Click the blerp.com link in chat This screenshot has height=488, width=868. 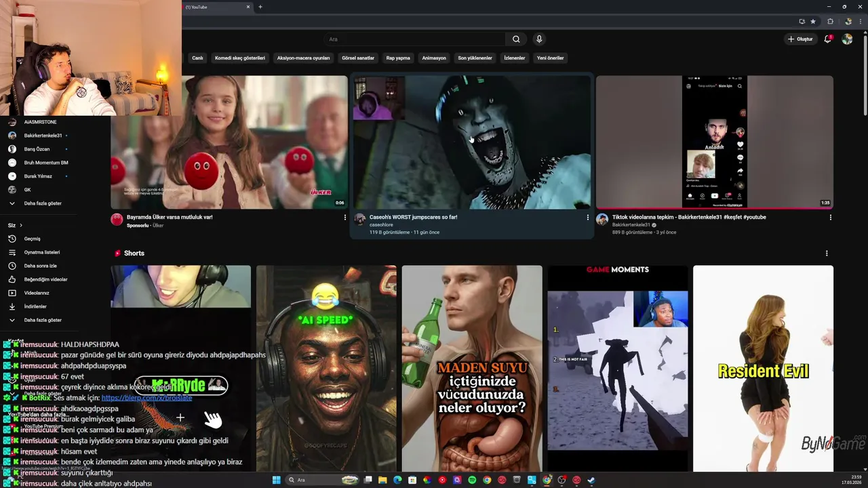[x=146, y=398]
